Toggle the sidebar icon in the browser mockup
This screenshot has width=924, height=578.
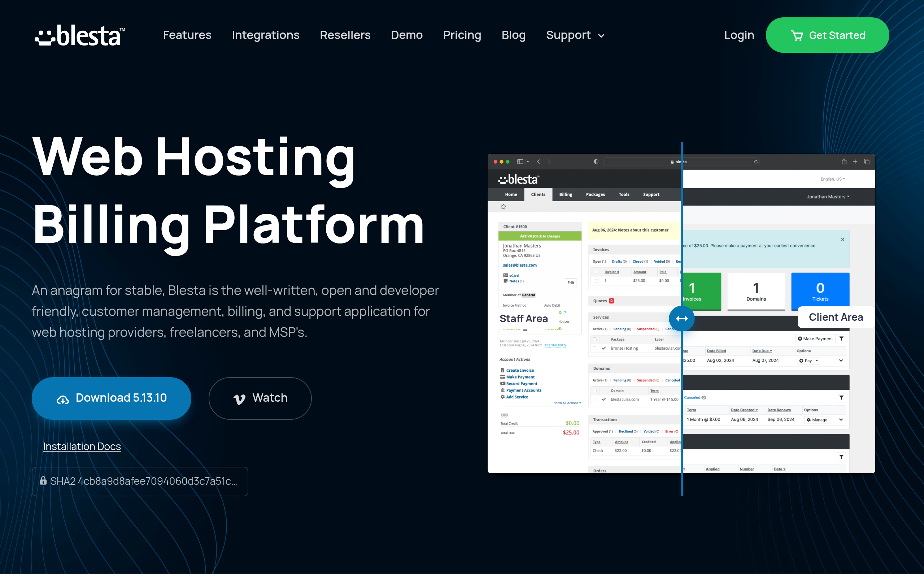(x=520, y=162)
